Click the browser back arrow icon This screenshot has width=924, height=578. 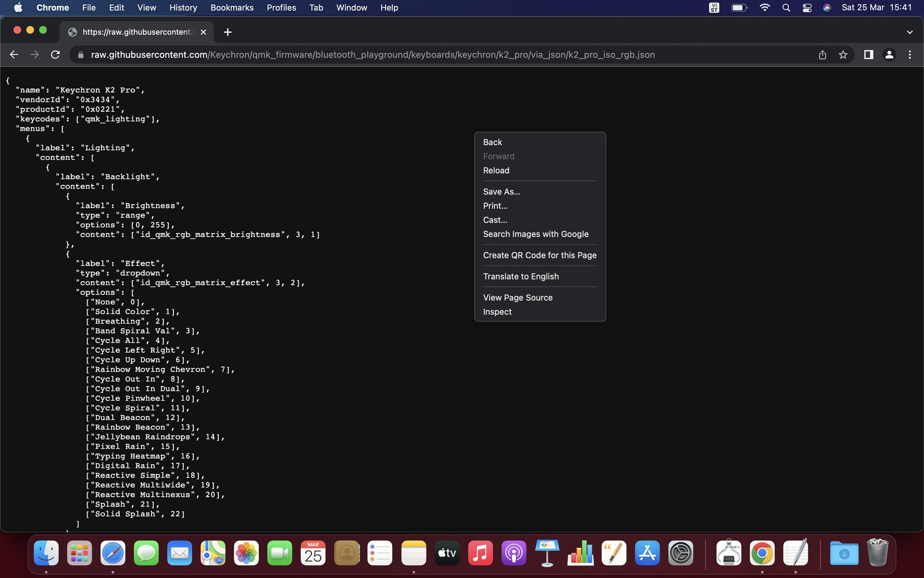(14, 55)
